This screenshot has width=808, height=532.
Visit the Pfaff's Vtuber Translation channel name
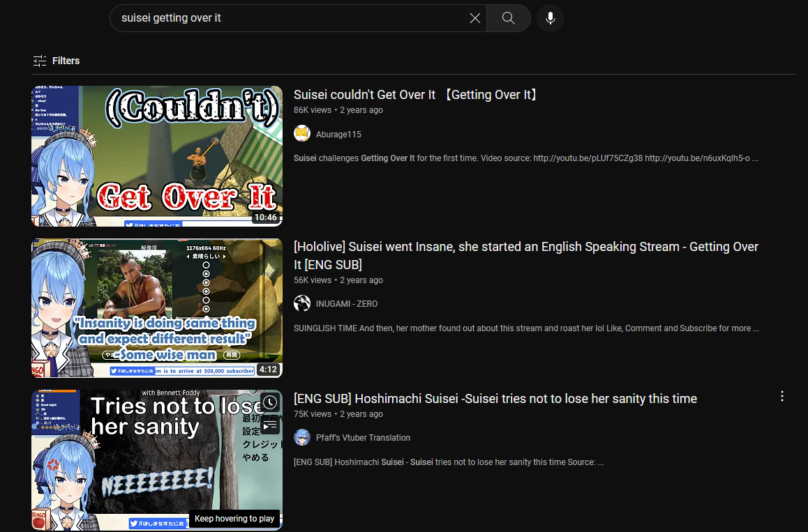(364, 438)
